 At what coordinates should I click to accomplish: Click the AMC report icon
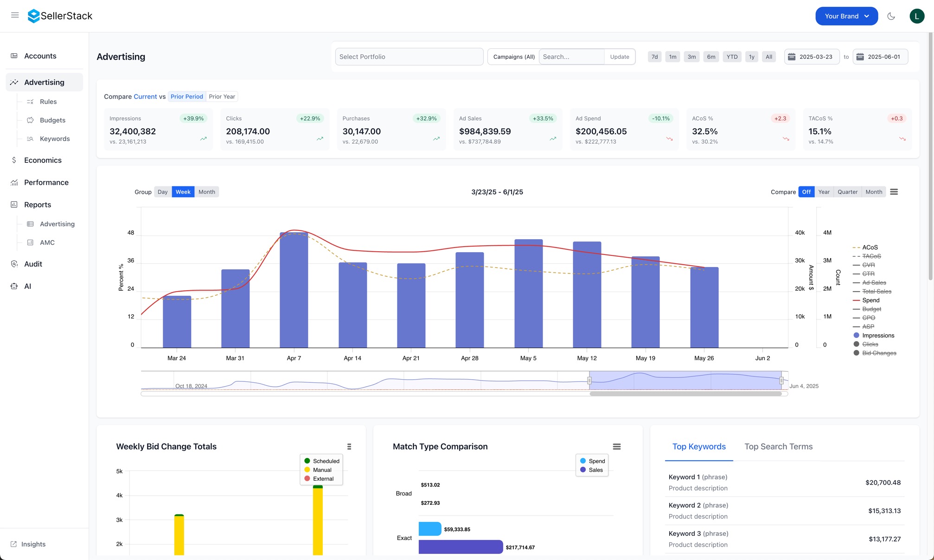pos(30,242)
